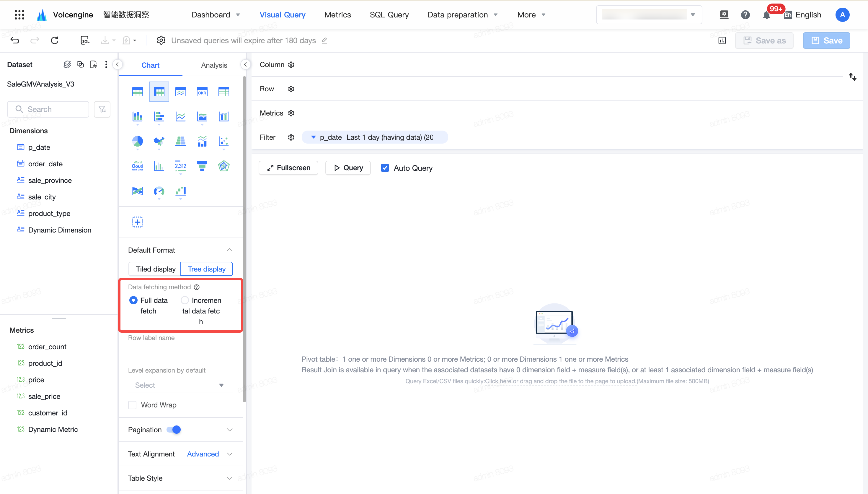Collapse the Default Format section
868x494 pixels.
click(229, 250)
